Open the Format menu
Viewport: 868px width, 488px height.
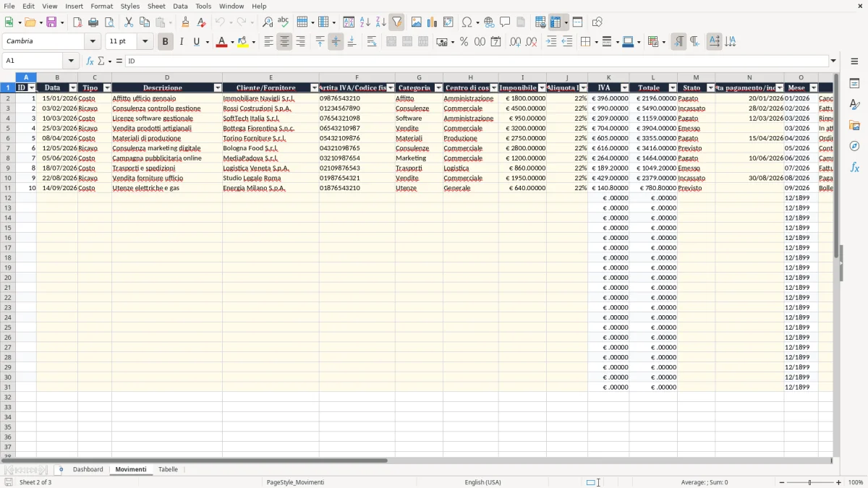tap(101, 6)
